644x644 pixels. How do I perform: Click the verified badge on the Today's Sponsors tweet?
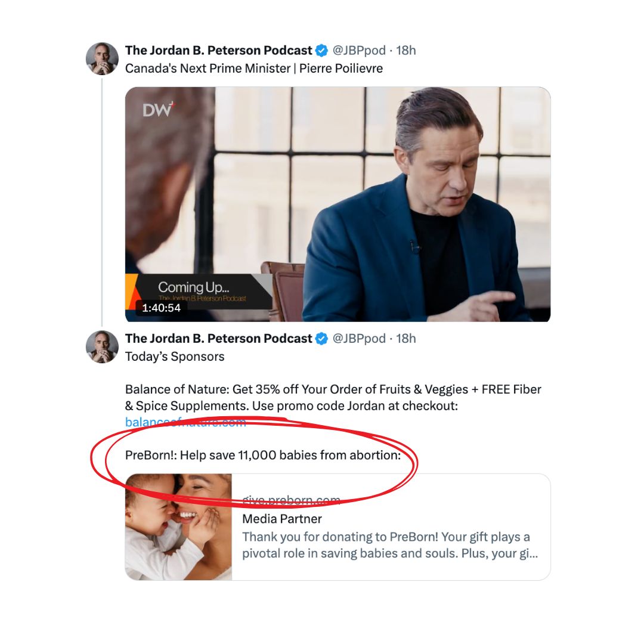pyautogui.click(x=321, y=339)
